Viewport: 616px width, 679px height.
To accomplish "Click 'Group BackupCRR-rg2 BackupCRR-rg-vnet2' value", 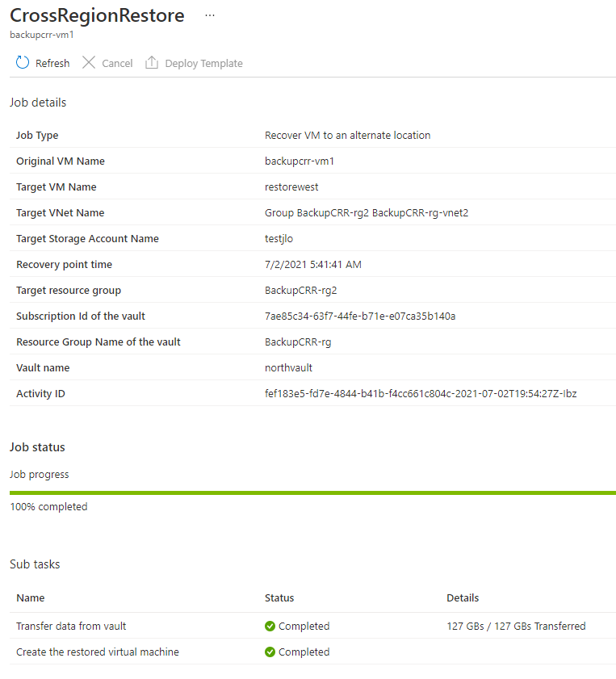I will click(367, 213).
